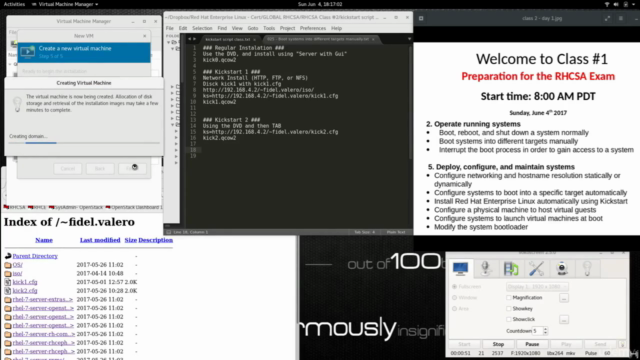Click the file icon beside kick1.cfg
The width and height of the screenshot is (640, 360).
pos(8,282)
